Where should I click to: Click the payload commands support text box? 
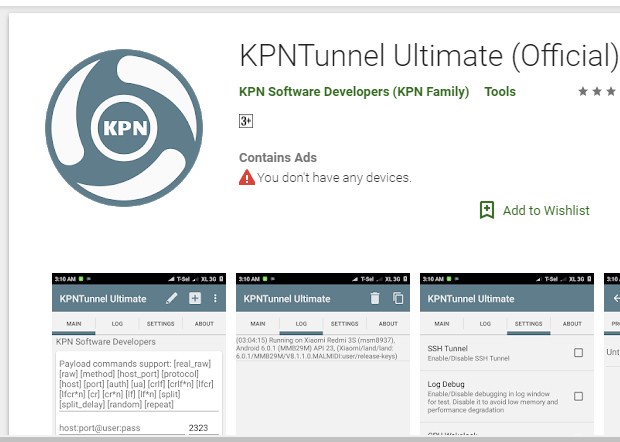click(138, 384)
